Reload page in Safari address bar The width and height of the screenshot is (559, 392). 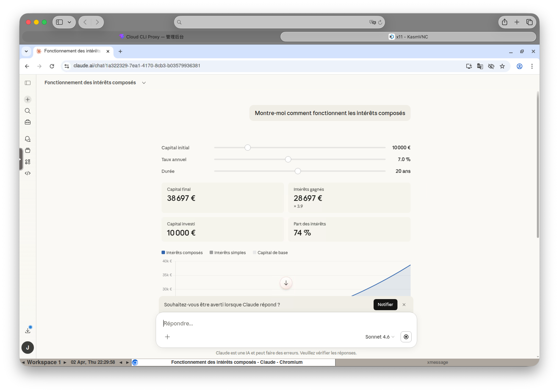tap(380, 22)
